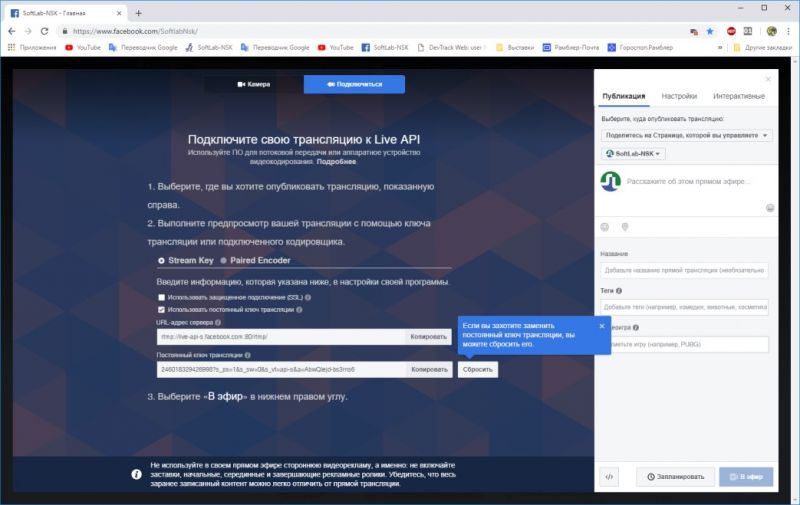Image resolution: width=800 pixels, height=505 pixels.
Task: Copy the server URL with Копировать
Action: coord(429,337)
